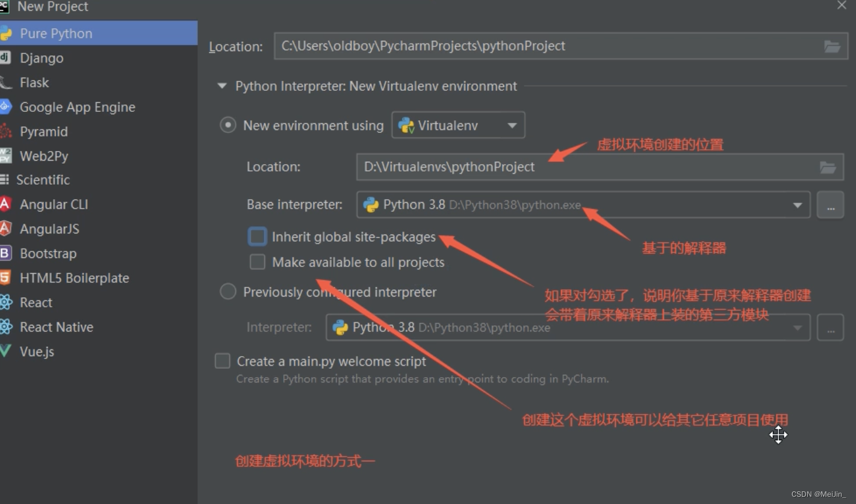The image size is (856, 504).
Task: Enable Inherit global site-packages checkbox
Action: (258, 237)
